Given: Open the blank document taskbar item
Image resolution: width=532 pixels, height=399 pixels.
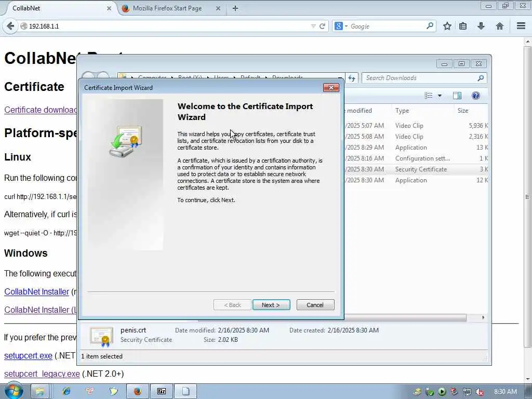Looking at the screenshot, I should pyautogui.click(x=185, y=392).
